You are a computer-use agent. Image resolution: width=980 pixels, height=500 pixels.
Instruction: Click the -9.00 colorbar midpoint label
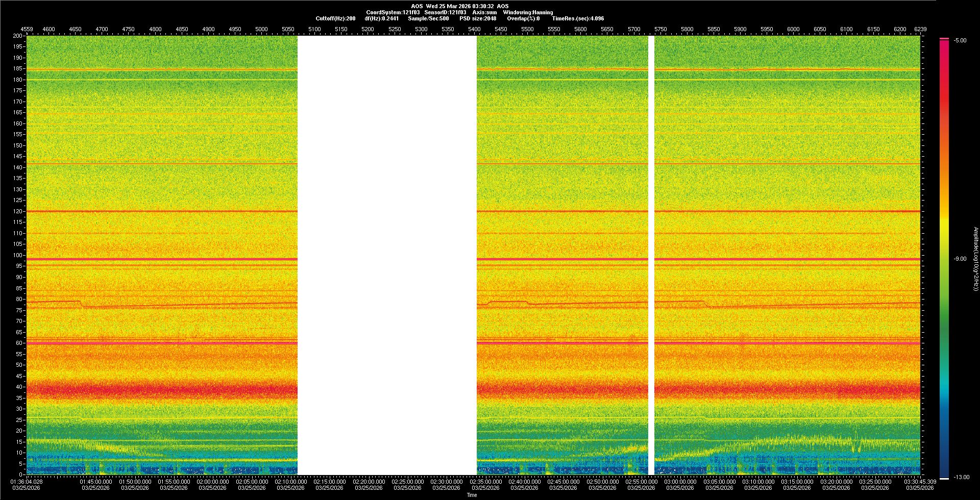[x=960, y=259]
